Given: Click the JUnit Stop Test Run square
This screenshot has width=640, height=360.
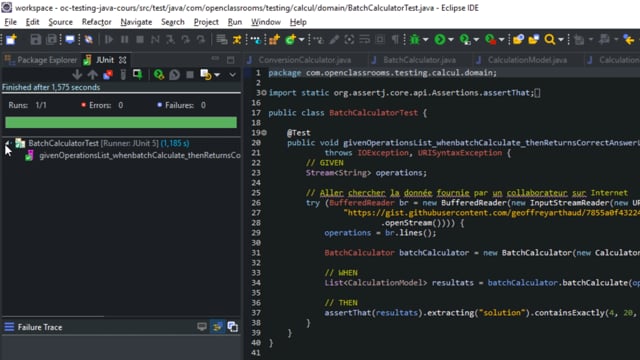Looking at the screenshot, I should 190,75.
